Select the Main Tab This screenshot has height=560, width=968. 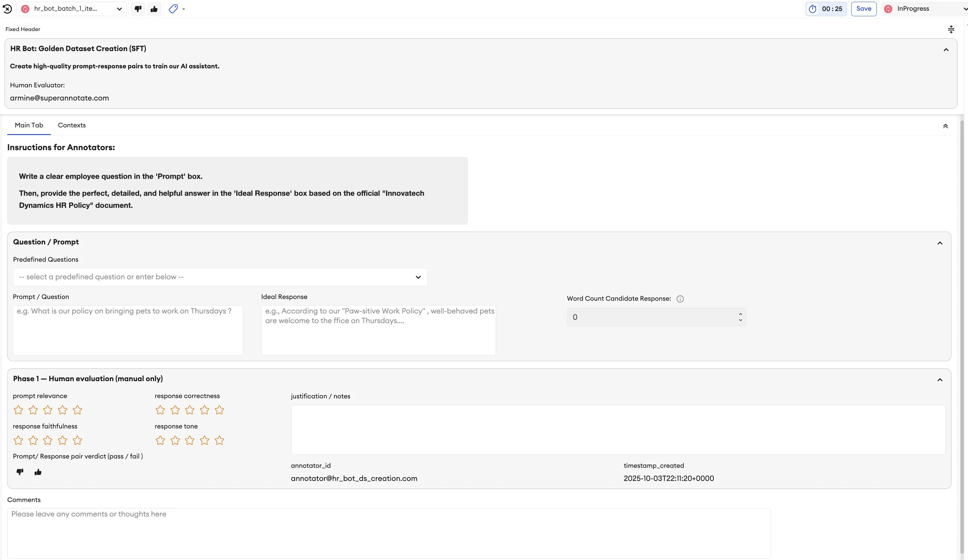coord(29,125)
